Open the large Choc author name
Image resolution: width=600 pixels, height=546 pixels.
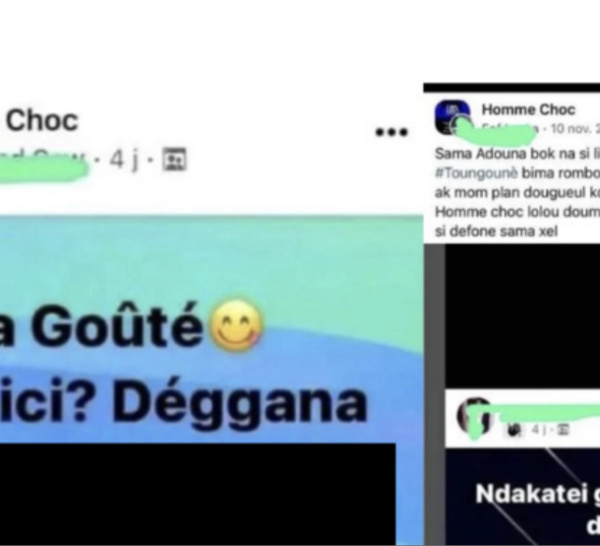click(x=42, y=121)
